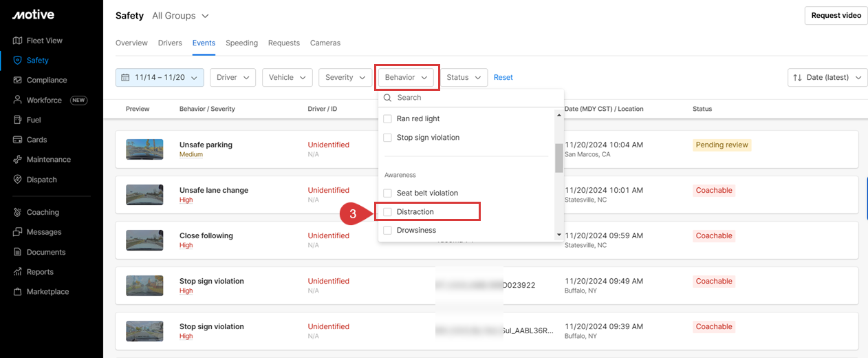
Task: Click the Marketplace bag icon
Action: click(17, 292)
